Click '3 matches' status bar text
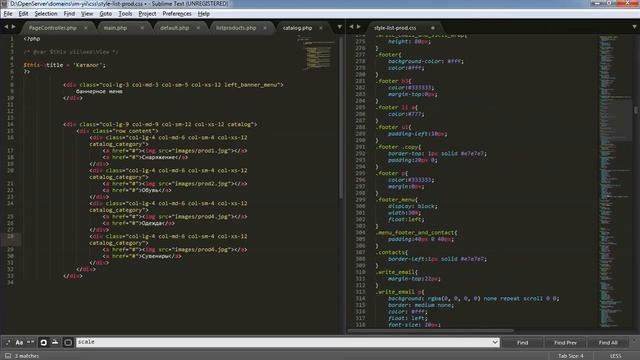Viewport: 640px width, 360px height. click(x=27, y=356)
